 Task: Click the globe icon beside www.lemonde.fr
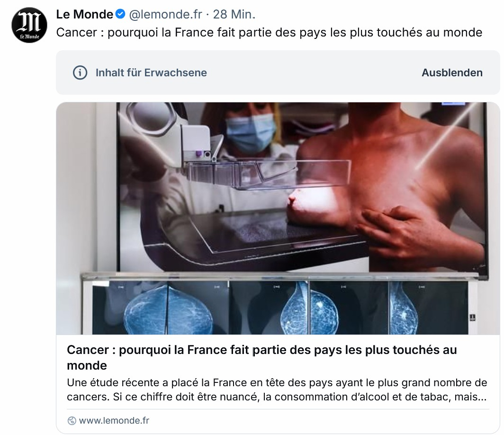click(x=72, y=420)
